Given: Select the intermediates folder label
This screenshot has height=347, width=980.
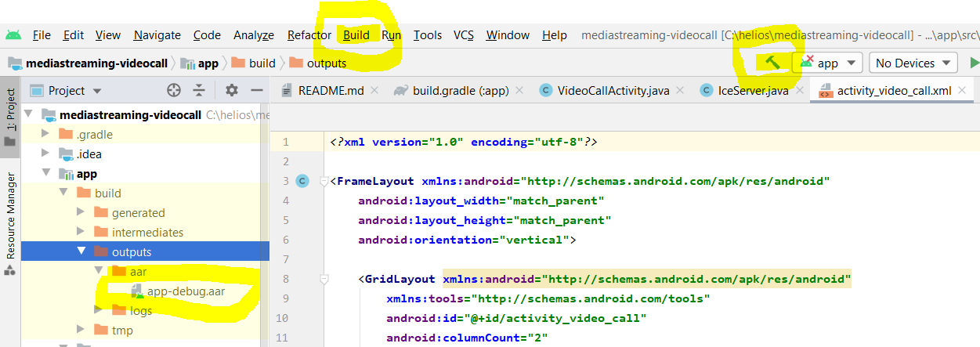Looking at the screenshot, I should point(147,233).
